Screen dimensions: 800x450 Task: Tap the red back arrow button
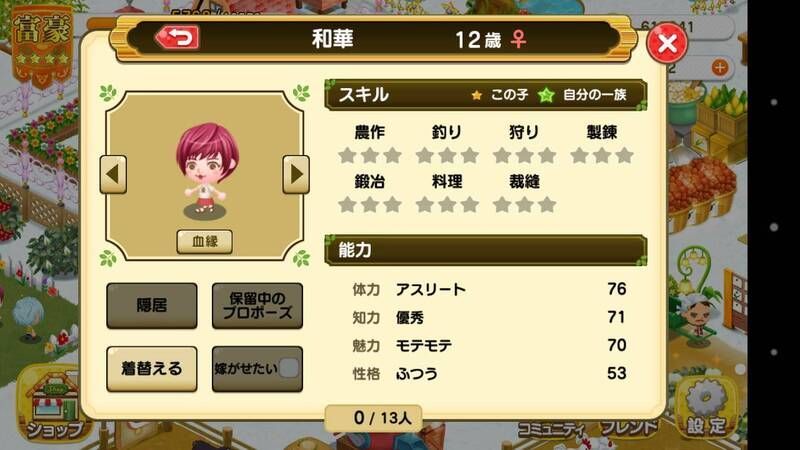(177, 38)
